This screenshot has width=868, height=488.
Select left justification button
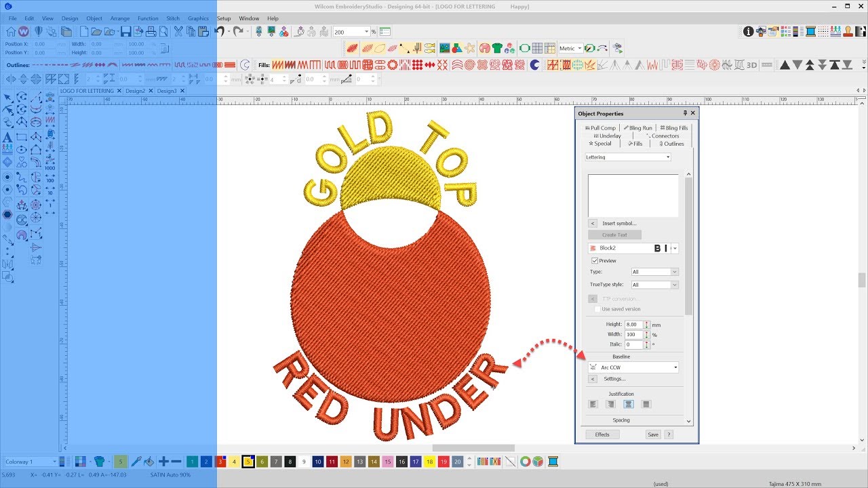pyautogui.click(x=593, y=404)
